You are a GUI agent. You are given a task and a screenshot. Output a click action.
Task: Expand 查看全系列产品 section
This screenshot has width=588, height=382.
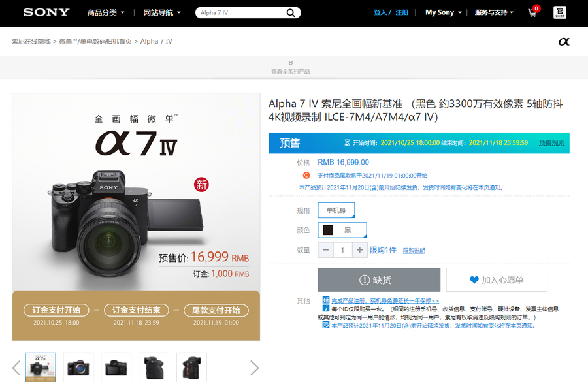tap(290, 67)
